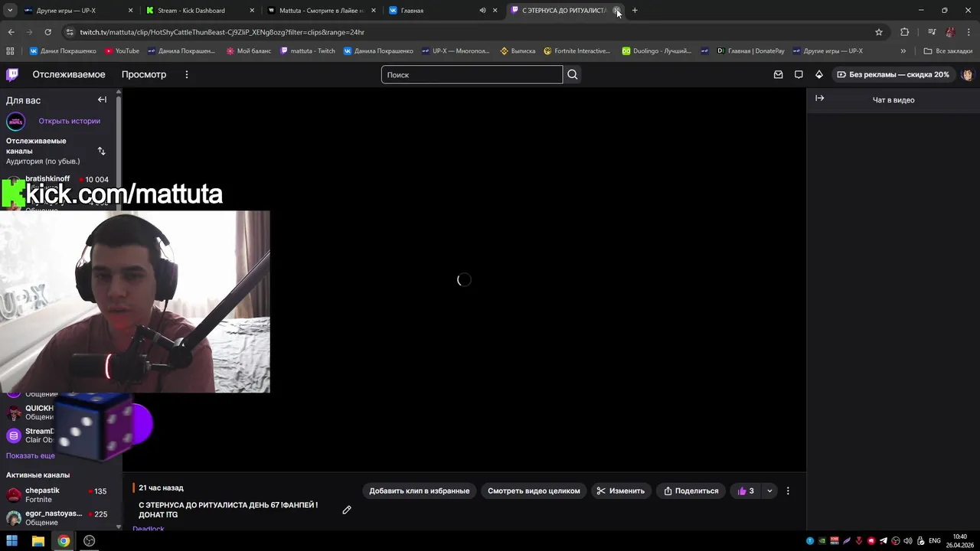This screenshot has height=551, width=980.
Task: Open the Все закладки folder
Action: coord(948,51)
